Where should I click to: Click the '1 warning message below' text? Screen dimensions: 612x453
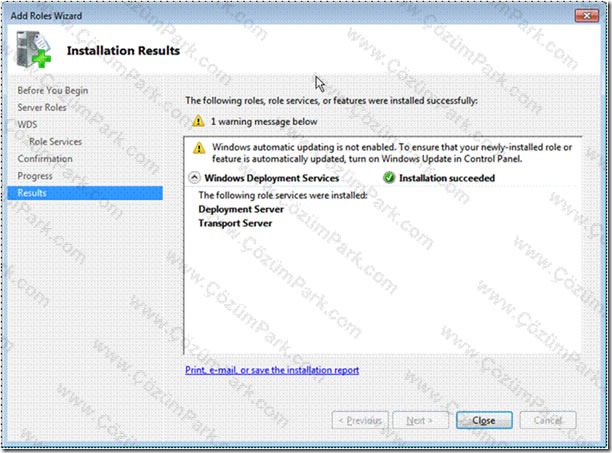tap(264, 122)
